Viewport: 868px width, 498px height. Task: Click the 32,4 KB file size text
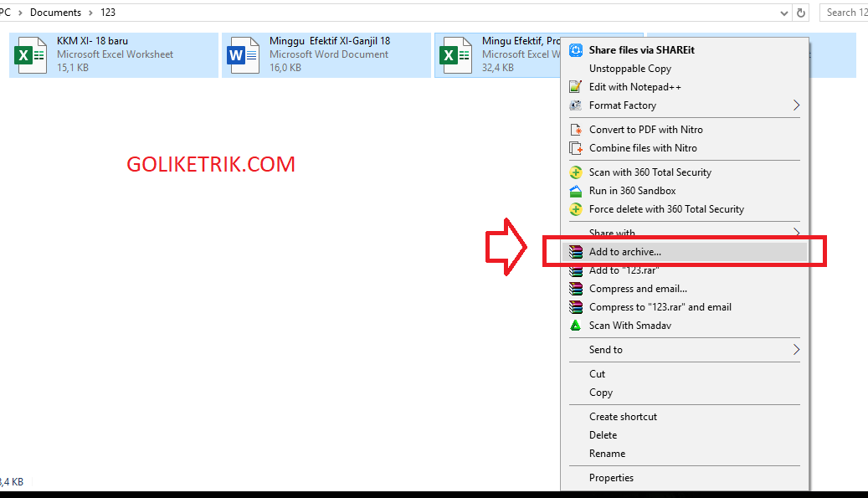tap(498, 68)
